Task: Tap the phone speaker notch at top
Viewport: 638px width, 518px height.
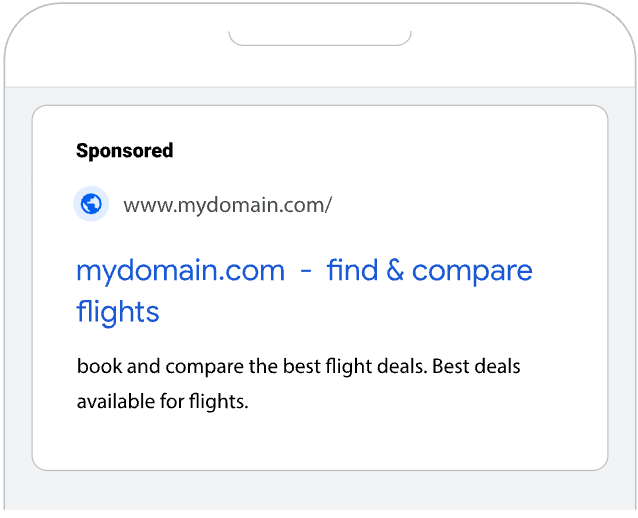Action: tap(320, 38)
